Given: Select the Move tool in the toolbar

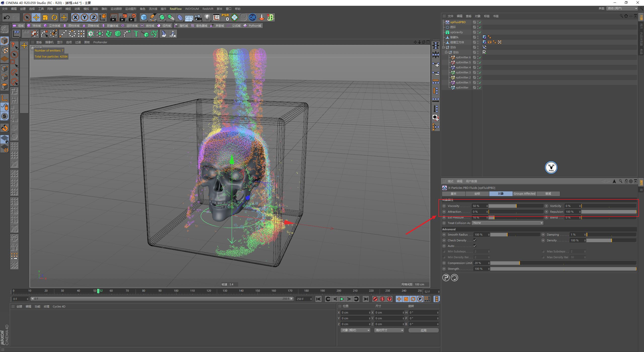Looking at the screenshot, I should [x=36, y=17].
